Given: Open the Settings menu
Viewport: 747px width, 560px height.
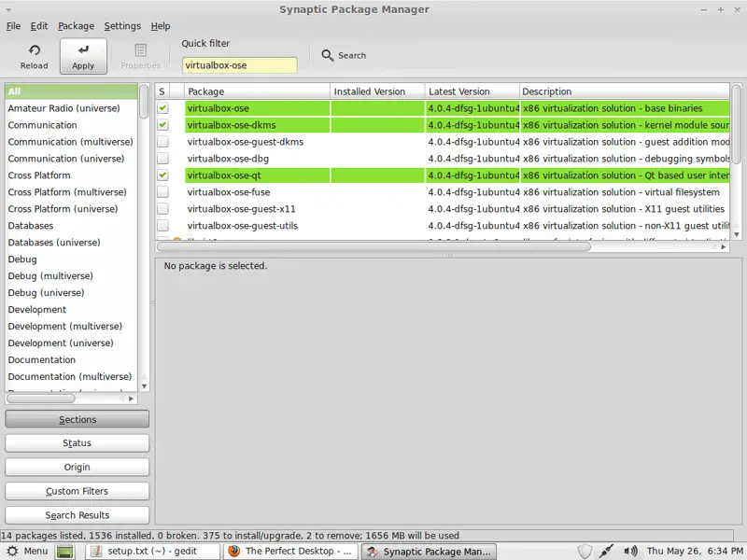Looking at the screenshot, I should pyautogui.click(x=122, y=26).
